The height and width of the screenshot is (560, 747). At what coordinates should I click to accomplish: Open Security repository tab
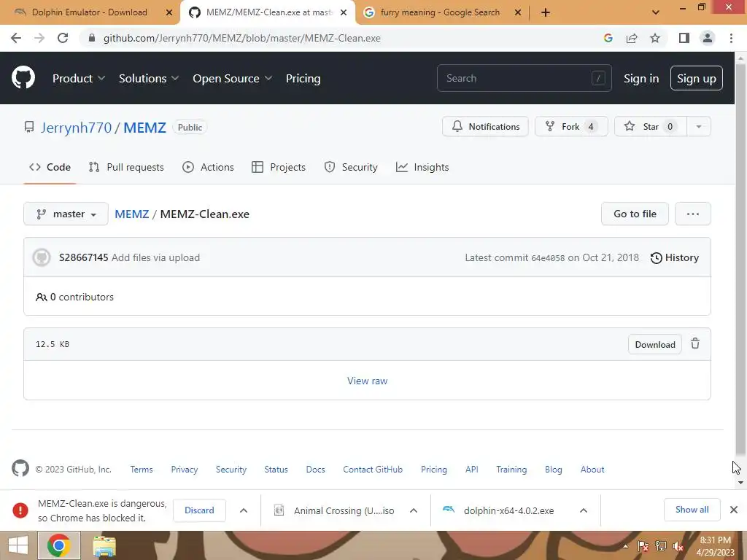click(x=351, y=167)
